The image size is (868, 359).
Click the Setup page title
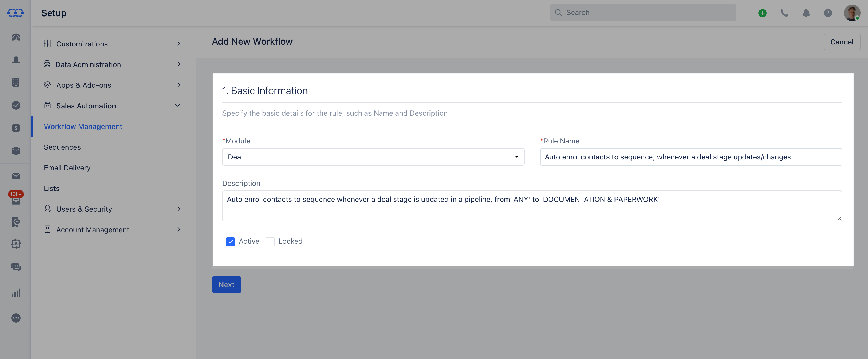pyautogui.click(x=54, y=13)
